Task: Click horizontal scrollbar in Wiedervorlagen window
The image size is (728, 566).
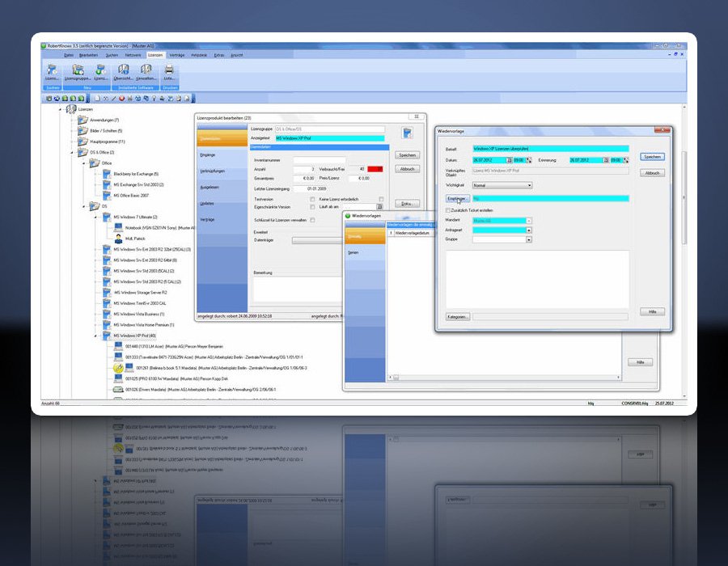Action: [x=504, y=378]
